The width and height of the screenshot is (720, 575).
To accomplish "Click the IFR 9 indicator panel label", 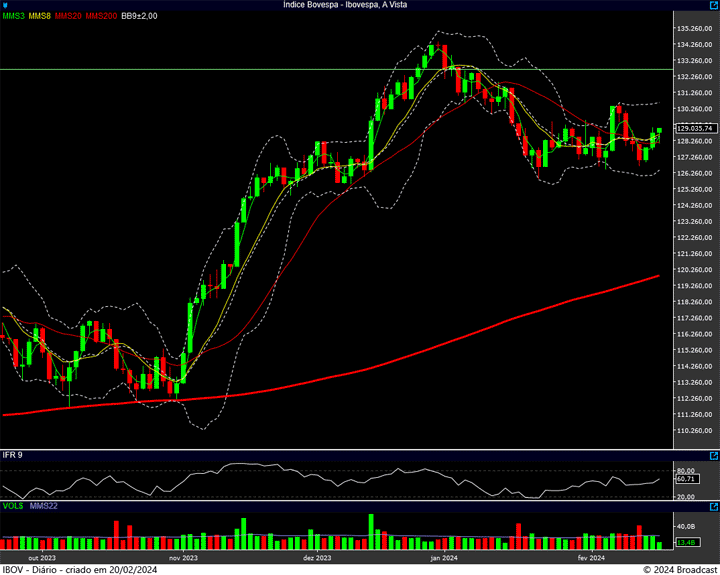I will pos(13,455).
